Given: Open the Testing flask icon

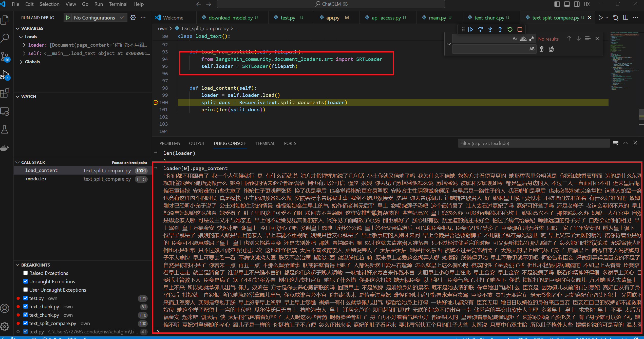Looking at the screenshot, I should (5, 130).
